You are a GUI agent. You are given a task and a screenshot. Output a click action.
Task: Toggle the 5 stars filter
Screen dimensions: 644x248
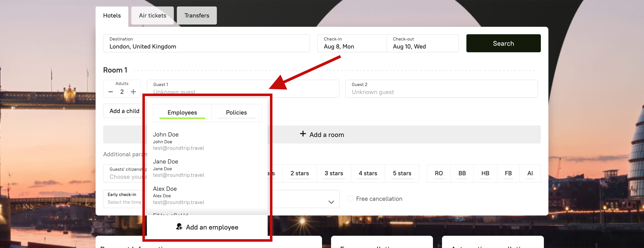point(402,173)
